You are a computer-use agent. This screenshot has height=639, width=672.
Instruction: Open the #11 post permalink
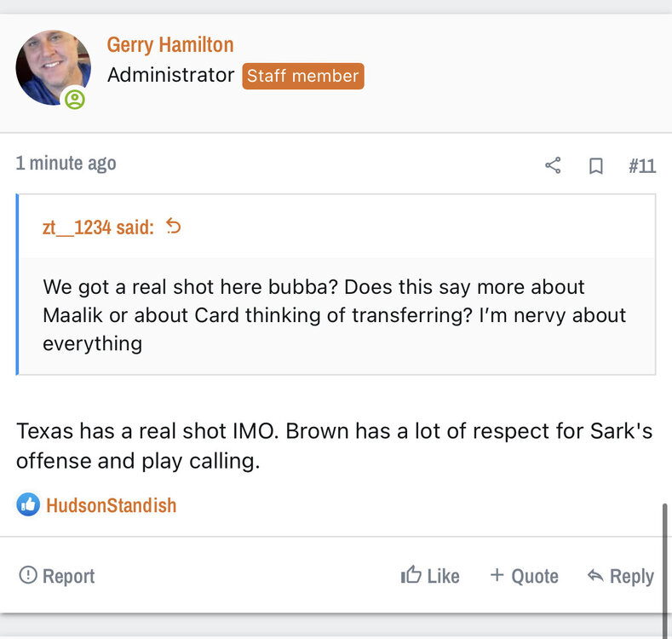click(642, 165)
